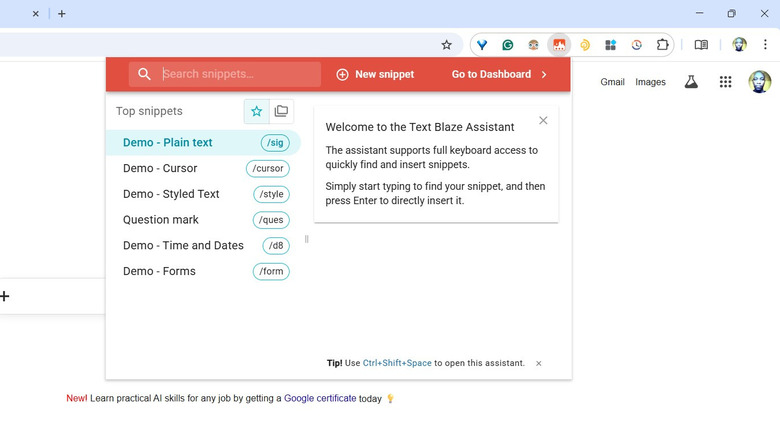This screenshot has width=780, height=438.
Task: Click the /ques shortcut badge
Action: pyautogui.click(x=271, y=219)
